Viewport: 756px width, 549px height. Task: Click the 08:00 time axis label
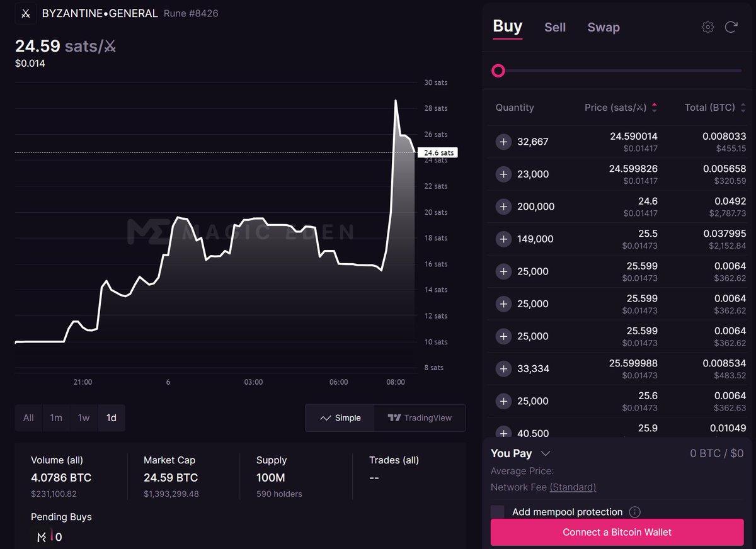click(396, 382)
